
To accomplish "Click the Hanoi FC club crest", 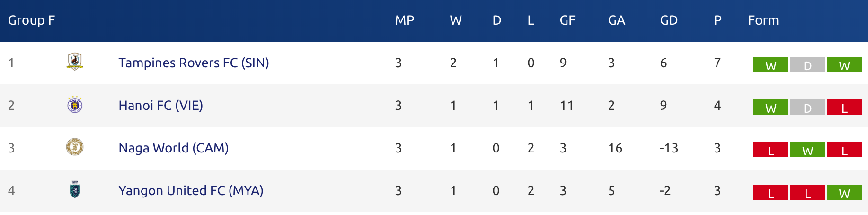I will [75, 105].
